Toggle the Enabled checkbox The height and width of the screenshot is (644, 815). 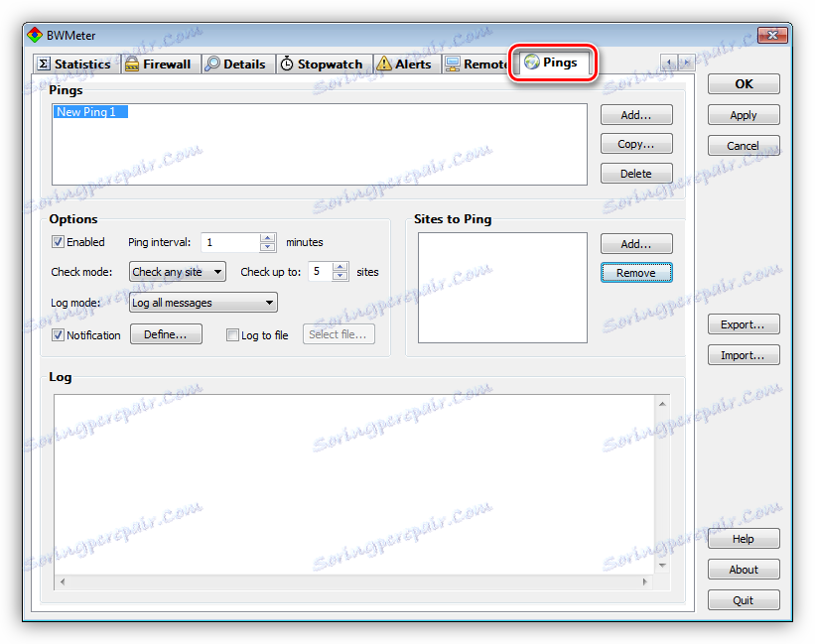tap(58, 241)
